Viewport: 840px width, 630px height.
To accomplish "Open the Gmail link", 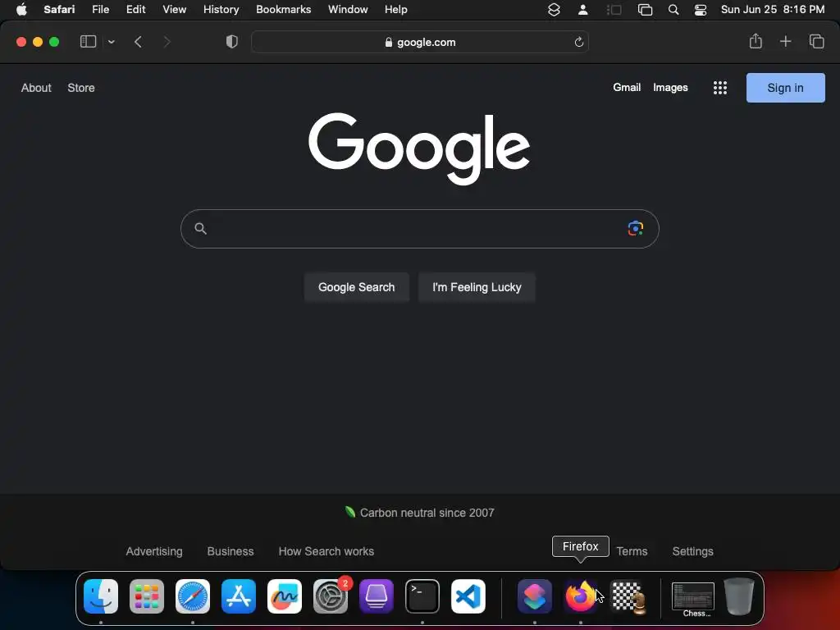I will coord(627,87).
